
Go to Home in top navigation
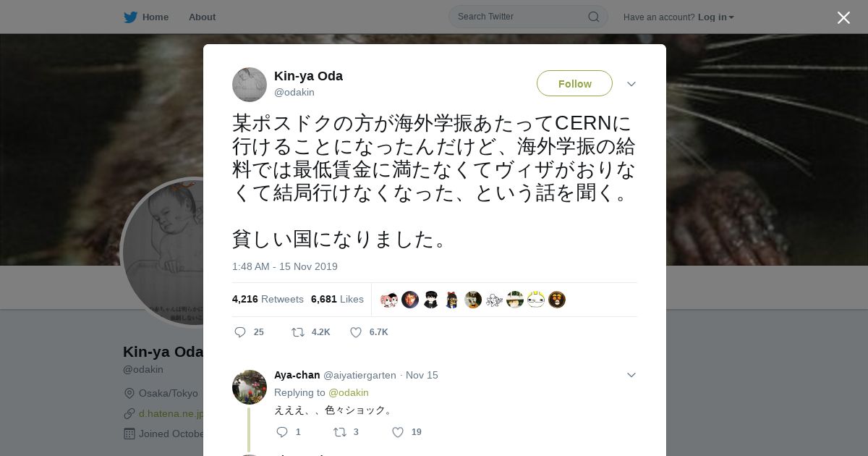[x=155, y=17]
